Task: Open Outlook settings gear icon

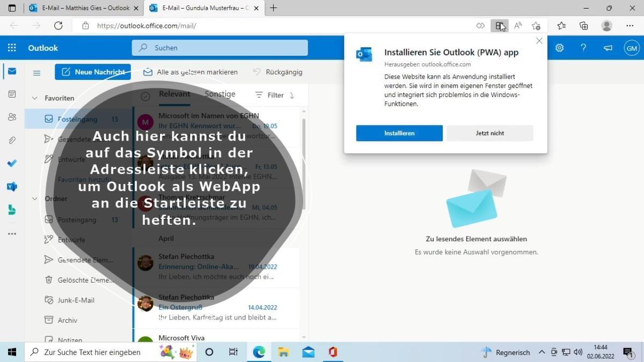Action: [559, 48]
